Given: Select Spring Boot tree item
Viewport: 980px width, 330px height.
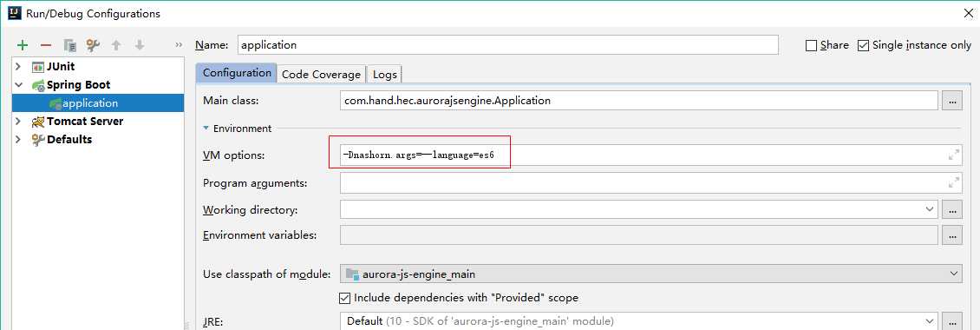Looking at the screenshot, I should (78, 84).
